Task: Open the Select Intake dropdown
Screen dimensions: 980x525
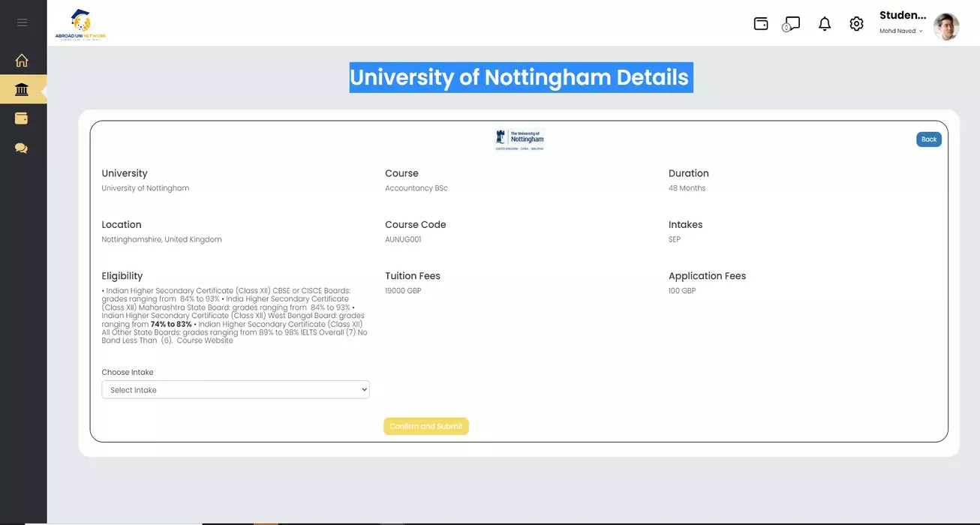Action: pyautogui.click(x=236, y=390)
